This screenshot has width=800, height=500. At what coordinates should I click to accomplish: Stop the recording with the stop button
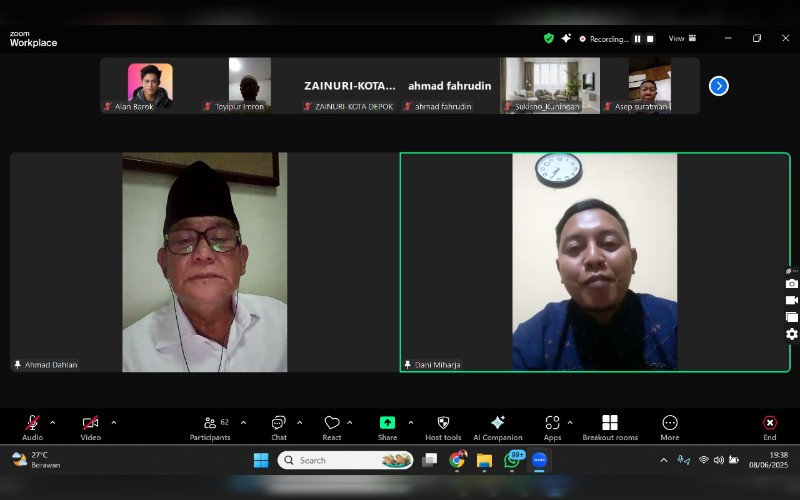(x=650, y=39)
